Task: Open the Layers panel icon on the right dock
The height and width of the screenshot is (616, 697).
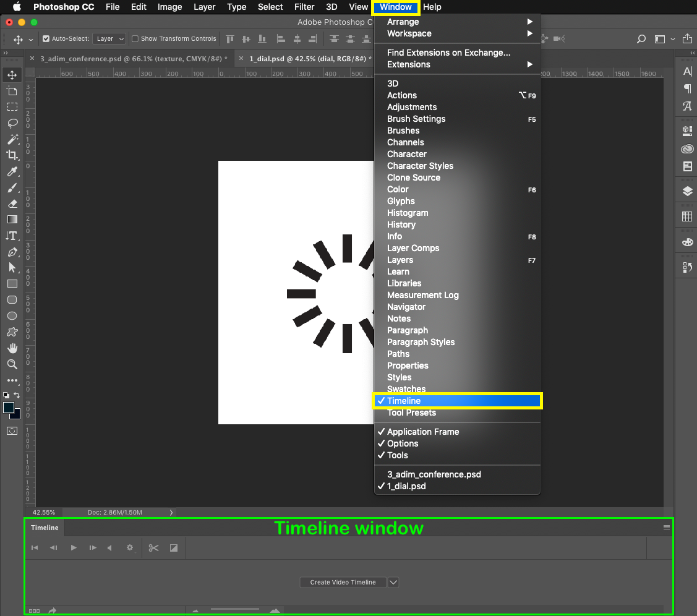Action: [687, 191]
